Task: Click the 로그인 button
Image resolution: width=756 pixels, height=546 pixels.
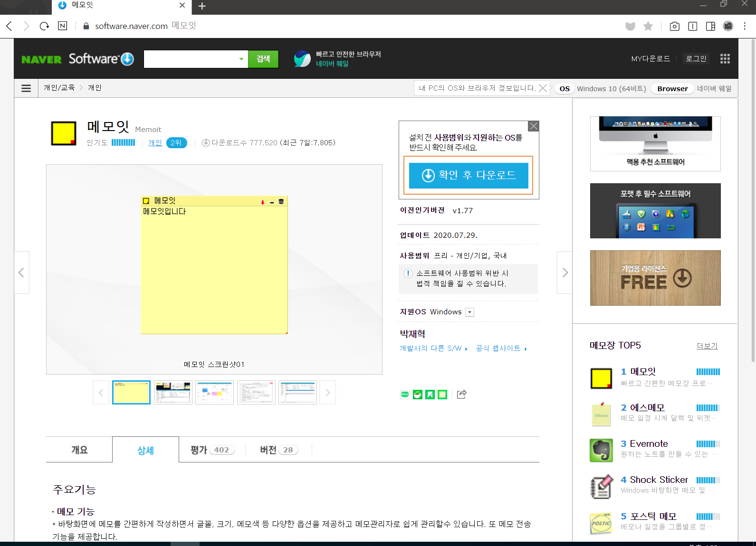Action: 696,59
